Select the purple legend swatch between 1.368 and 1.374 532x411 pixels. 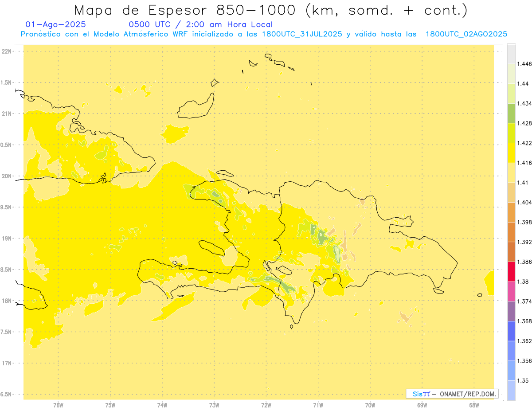[x=511, y=311]
